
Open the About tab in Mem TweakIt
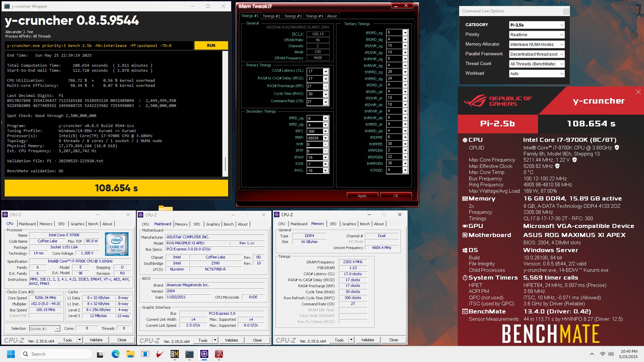332,16
